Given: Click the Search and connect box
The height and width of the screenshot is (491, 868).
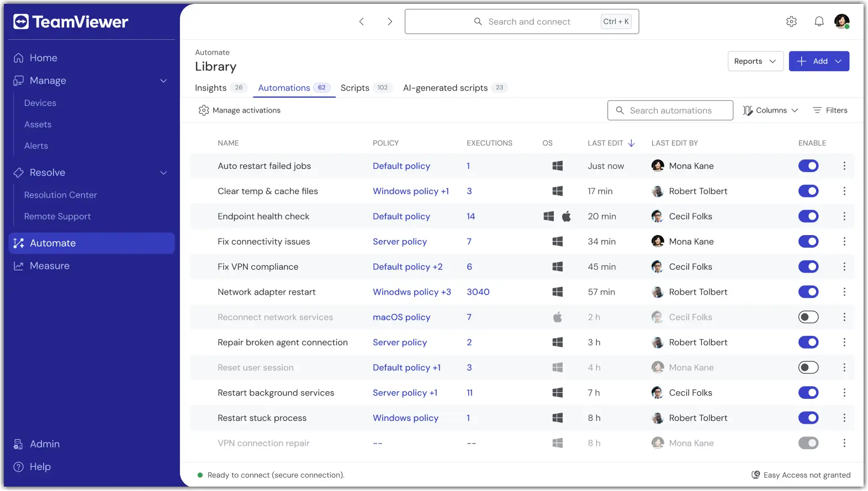Looking at the screenshot, I should click(x=522, y=22).
